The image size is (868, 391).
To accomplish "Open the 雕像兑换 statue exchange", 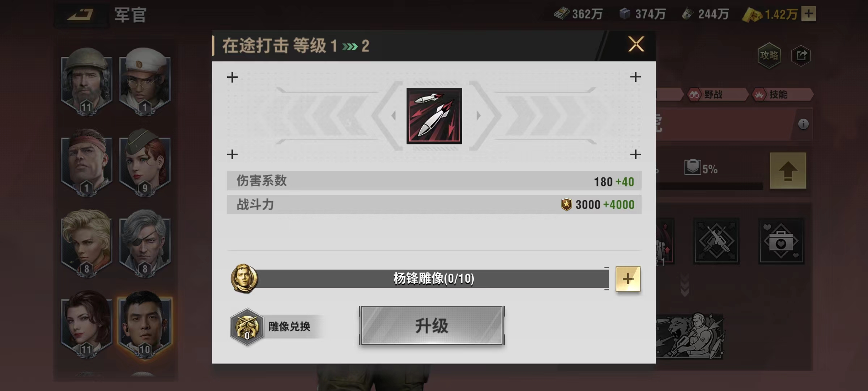I will pyautogui.click(x=271, y=327).
